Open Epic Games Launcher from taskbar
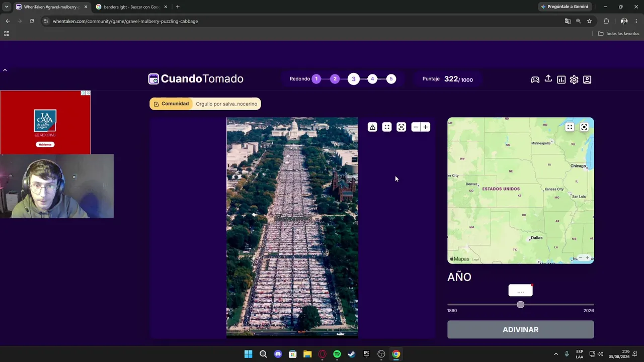This screenshot has width=644, height=362. pos(367,354)
